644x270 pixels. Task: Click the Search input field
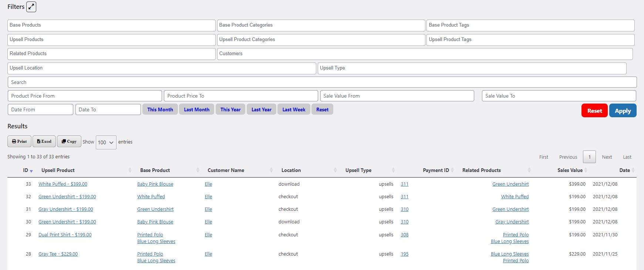point(322,82)
